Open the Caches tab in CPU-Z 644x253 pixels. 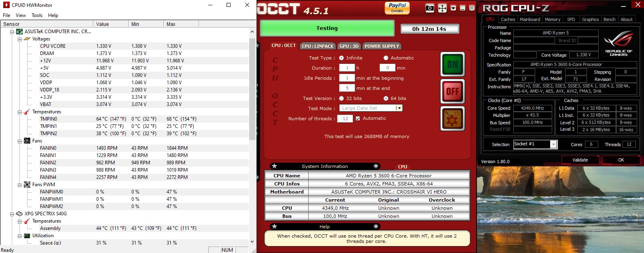[x=508, y=19]
